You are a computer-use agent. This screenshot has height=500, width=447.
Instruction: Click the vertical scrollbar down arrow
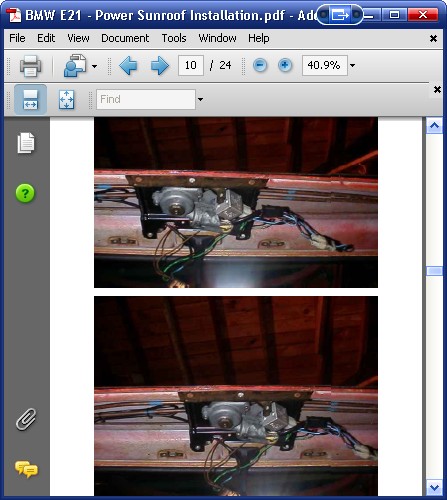(x=434, y=488)
